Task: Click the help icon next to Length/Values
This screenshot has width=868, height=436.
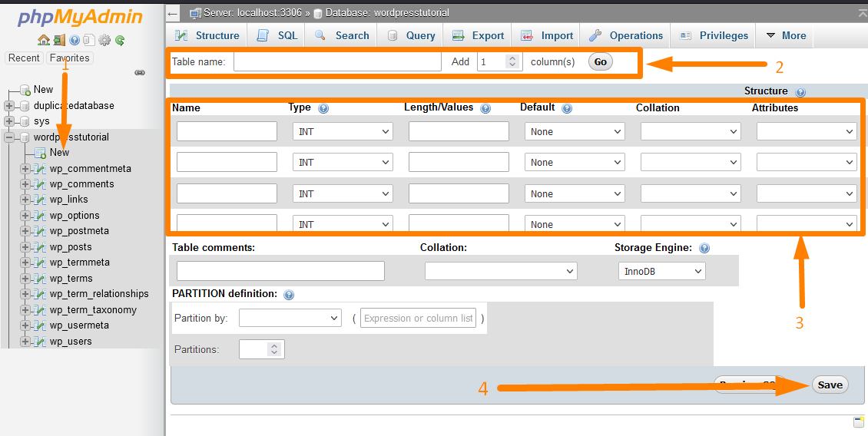Action: click(x=485, y=108)
